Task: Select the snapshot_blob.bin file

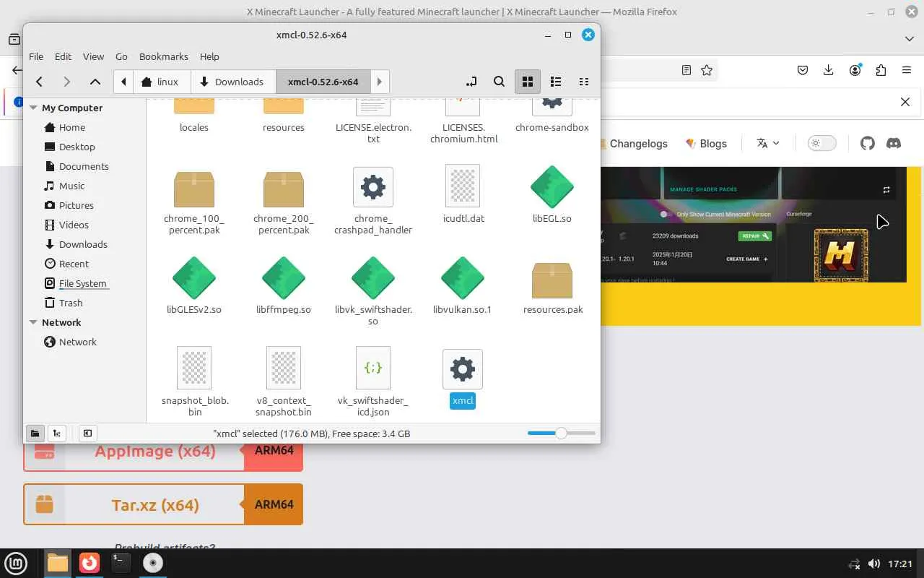Action: (194, 383)
